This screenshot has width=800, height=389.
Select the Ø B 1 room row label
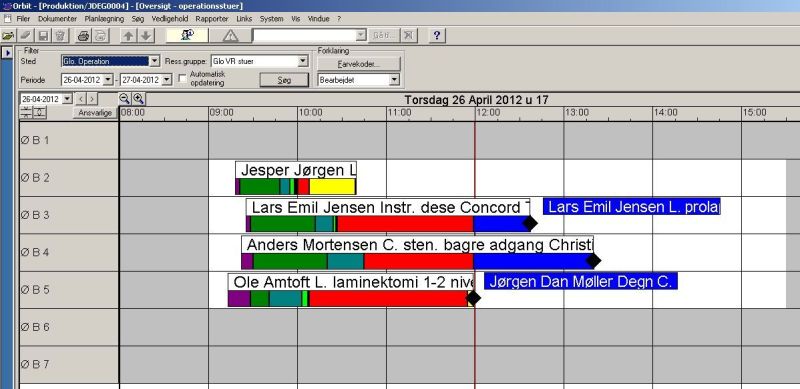(x=69, y=140)
